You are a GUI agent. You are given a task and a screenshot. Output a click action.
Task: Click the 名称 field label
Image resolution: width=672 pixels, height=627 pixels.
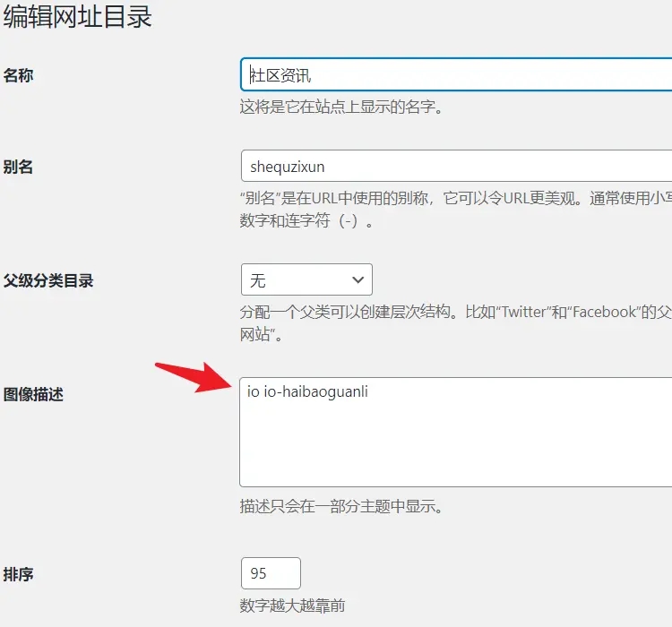19,76
